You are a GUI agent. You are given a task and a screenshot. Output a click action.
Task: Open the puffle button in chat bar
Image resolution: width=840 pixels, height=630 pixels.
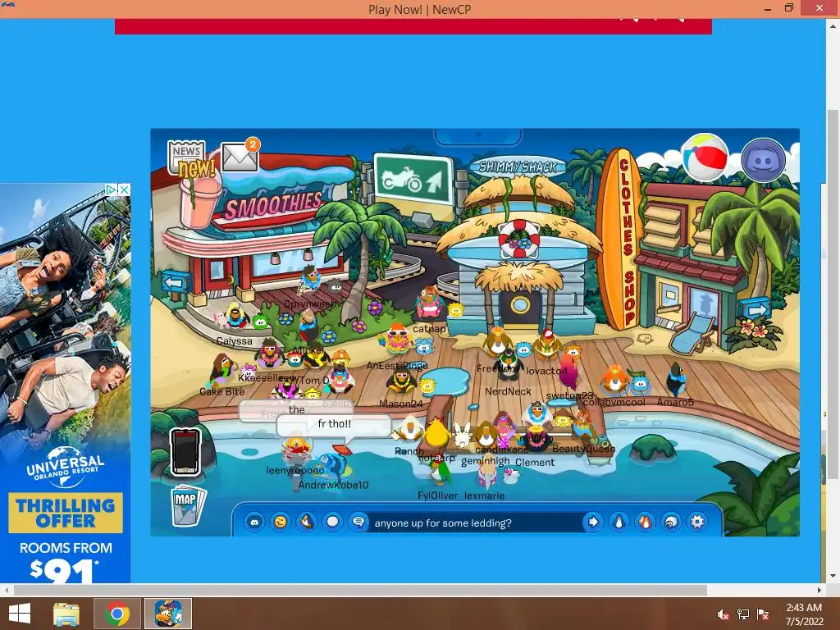[x=254, y=522]
